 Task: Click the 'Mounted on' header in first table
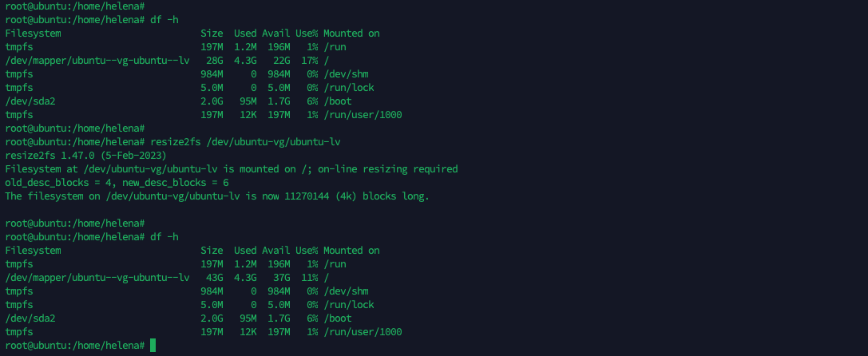[x=351, y=34]
